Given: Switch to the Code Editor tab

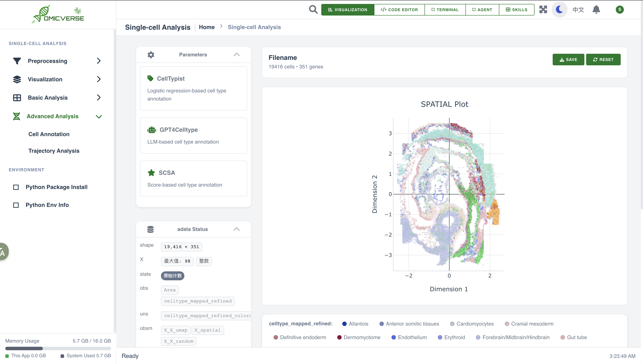Looking at the screenshot, I should (399, 9).
